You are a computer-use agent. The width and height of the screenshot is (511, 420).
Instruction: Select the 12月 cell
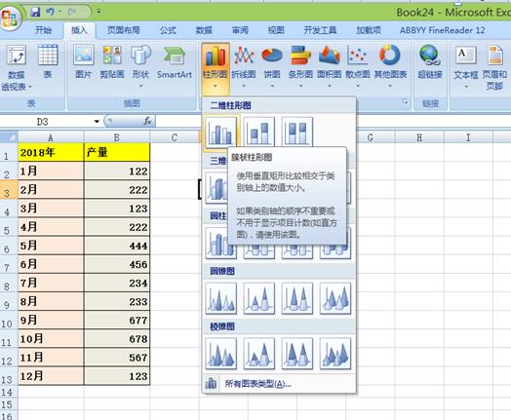tap(51, 376)
